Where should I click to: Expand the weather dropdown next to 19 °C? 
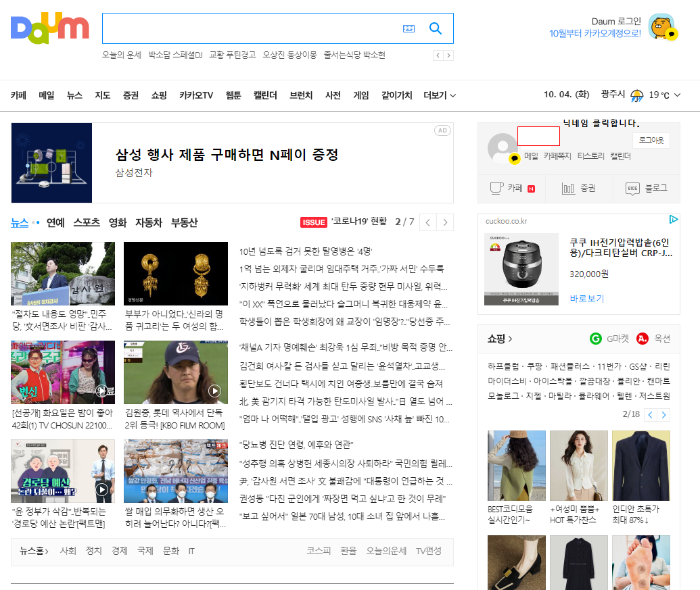tap(677, 95)
